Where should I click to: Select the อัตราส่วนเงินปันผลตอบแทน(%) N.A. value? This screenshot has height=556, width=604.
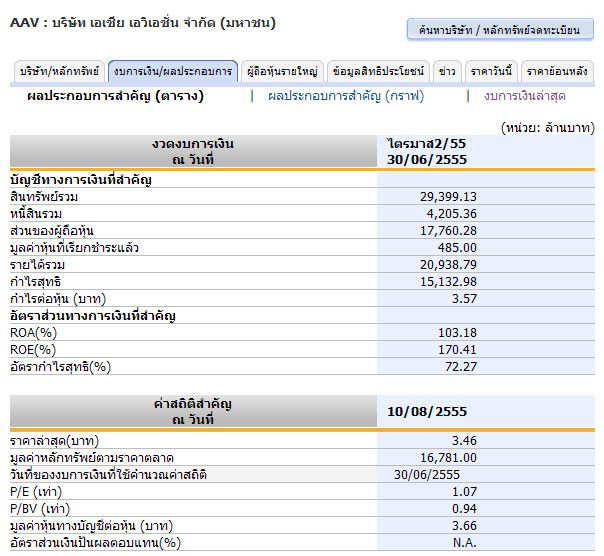point(462,542)
